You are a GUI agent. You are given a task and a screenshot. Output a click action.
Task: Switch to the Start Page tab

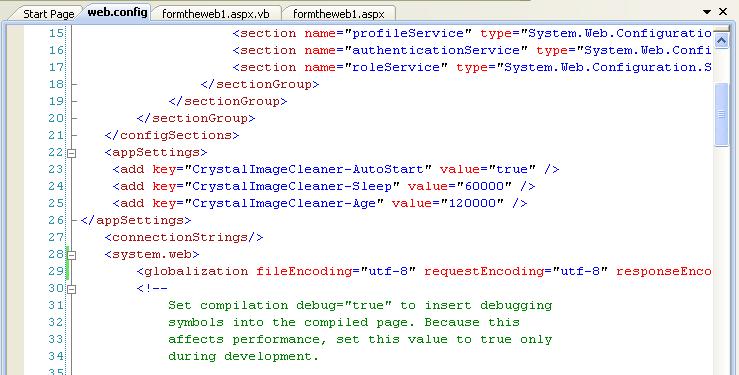click(49, 14)
